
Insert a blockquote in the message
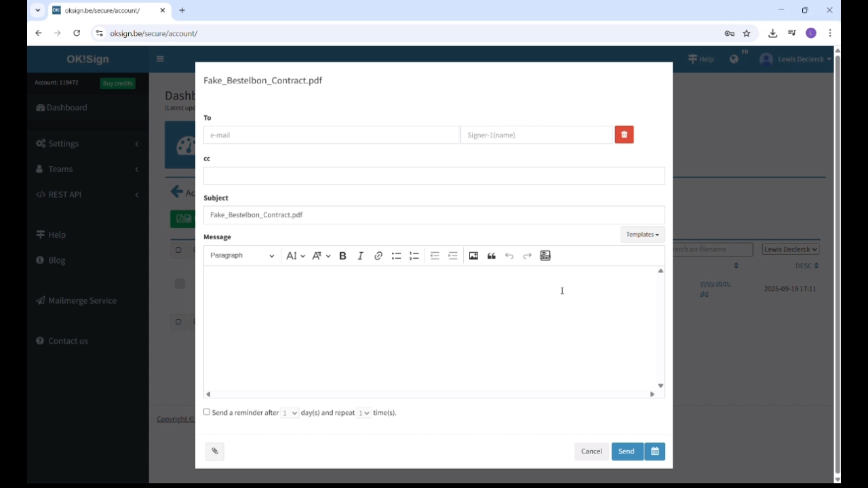(x=491, y=256)
